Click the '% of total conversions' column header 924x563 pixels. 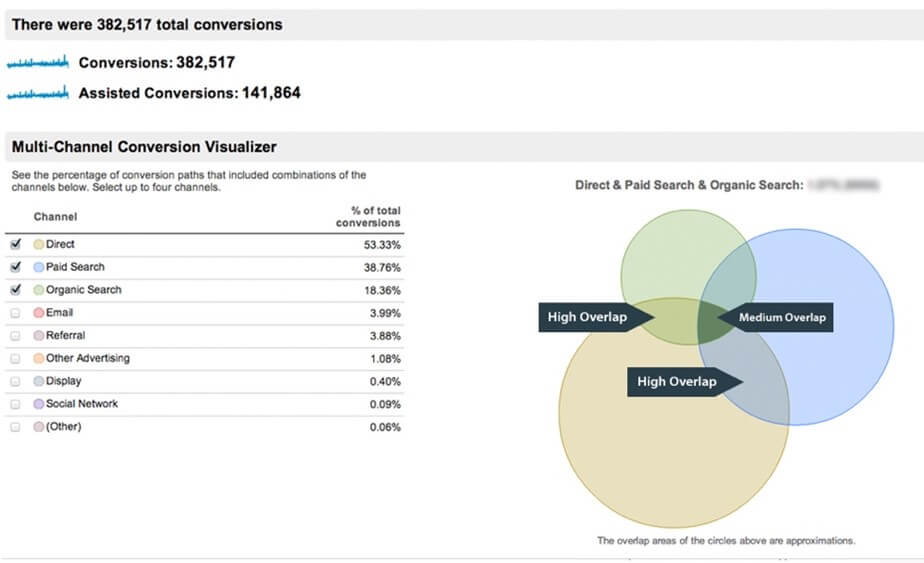coord(368,216)
